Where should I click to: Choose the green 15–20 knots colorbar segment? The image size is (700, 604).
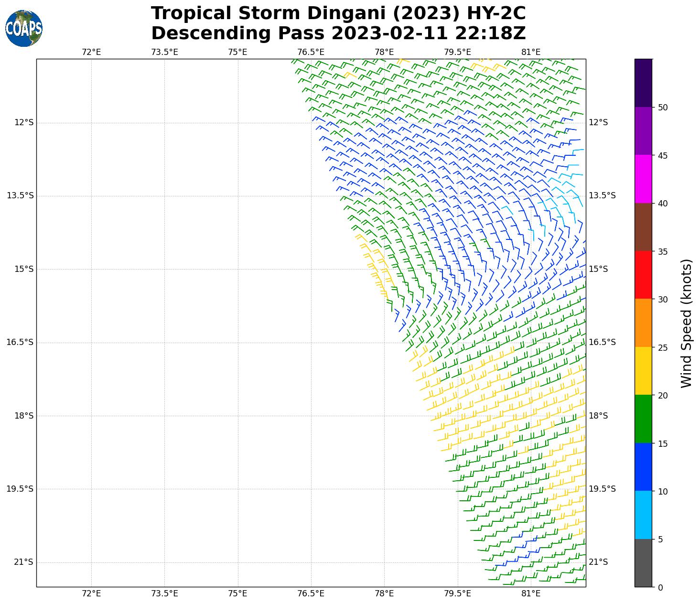click(x=643, y=419)
